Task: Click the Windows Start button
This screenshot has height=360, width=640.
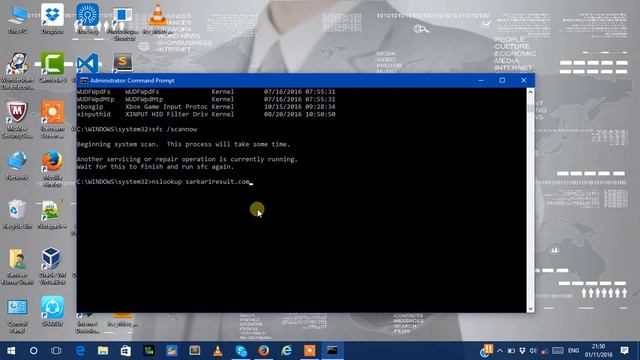Action: point(11,351)
